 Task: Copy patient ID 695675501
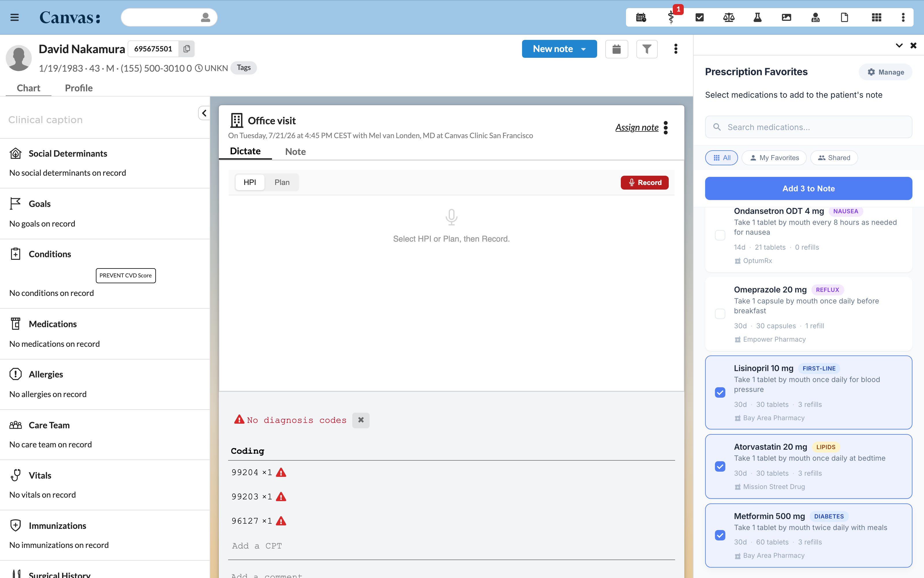click(x=187, y=49)
